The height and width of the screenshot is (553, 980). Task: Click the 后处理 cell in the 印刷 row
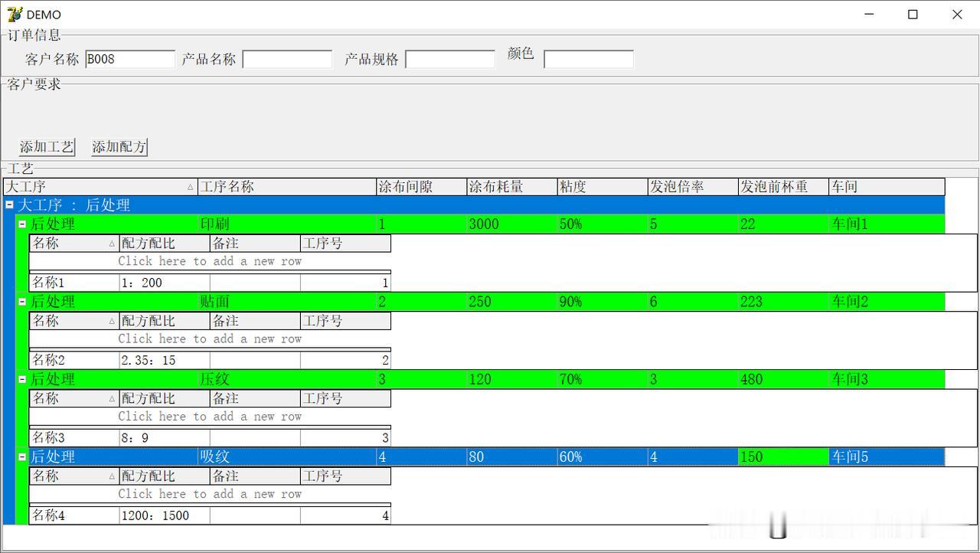coord(113,224)
